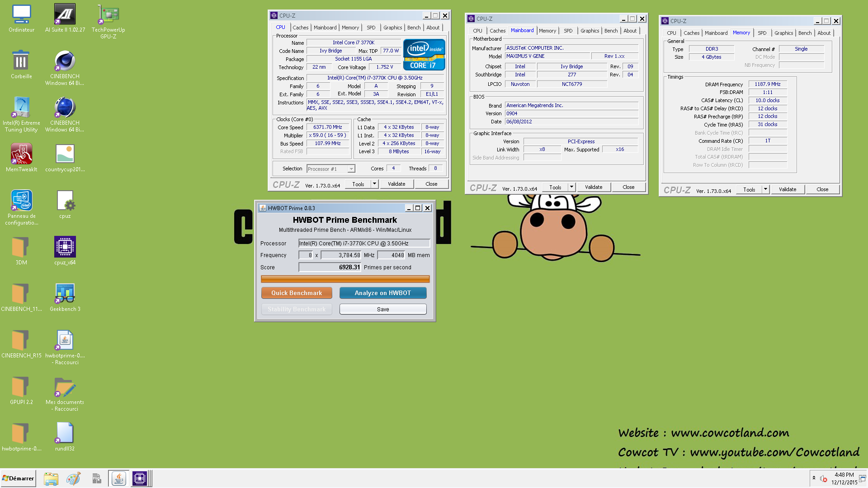Open Intel(R) Extreme Tuning Utility icon

tap(21, 114)
